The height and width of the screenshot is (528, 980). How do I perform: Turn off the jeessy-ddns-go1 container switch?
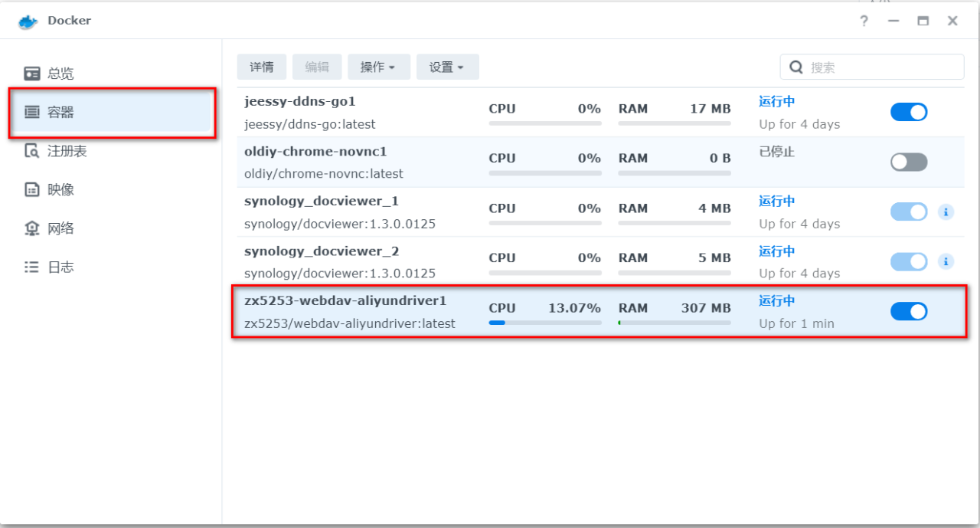coord(909,112)
